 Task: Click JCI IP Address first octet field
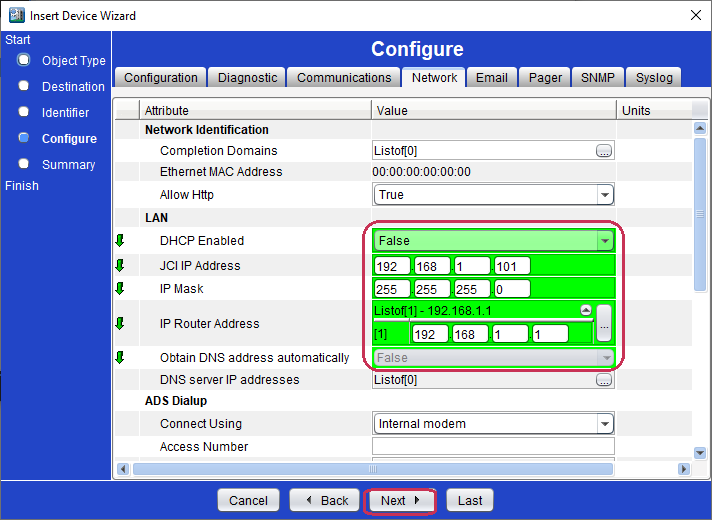[392, 266]
